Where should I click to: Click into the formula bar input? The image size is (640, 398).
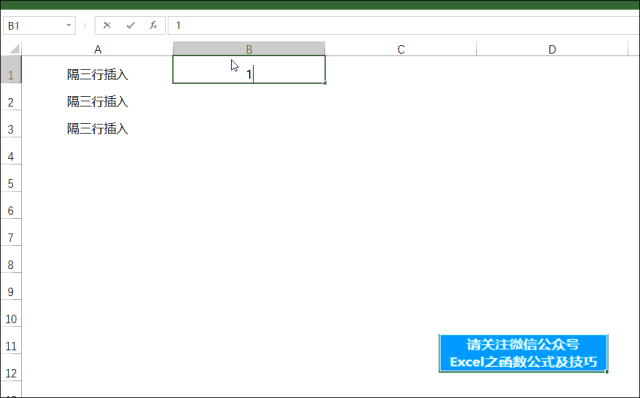403,26
